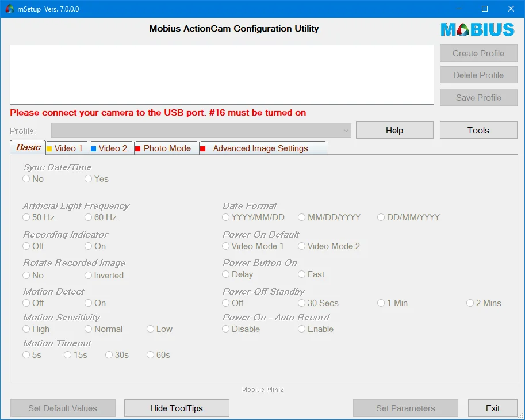Set Power-Off Standby to 30 Secs.

click(319, 303)
